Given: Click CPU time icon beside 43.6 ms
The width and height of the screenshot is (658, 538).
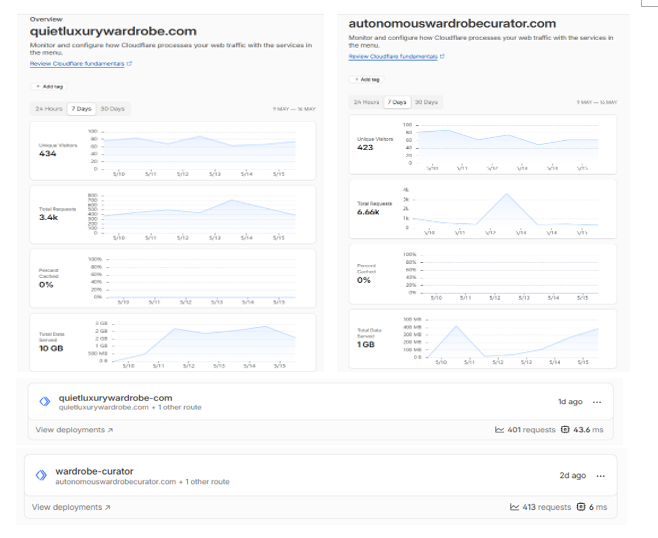Looking at the screenshot, I should (x=565, y=430).
